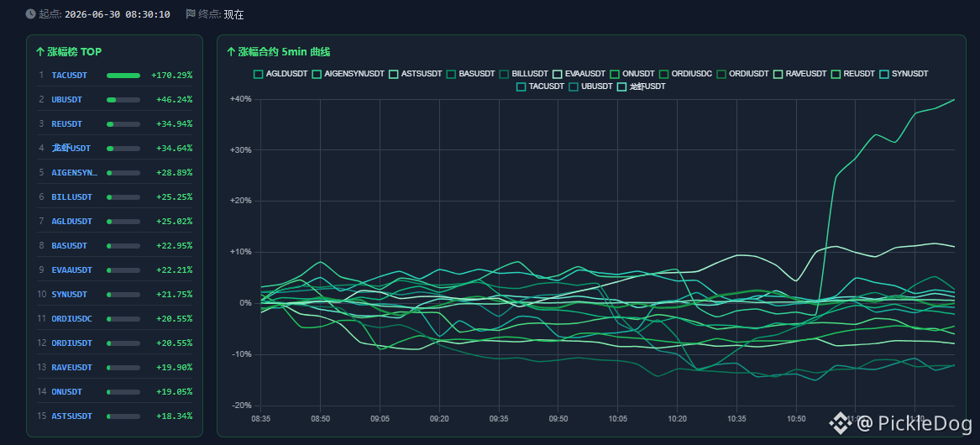Image resolution: width=980 pixels, height=445 pixels.
Task: Click the end point value 现在
Action: [x=233, y=14]
